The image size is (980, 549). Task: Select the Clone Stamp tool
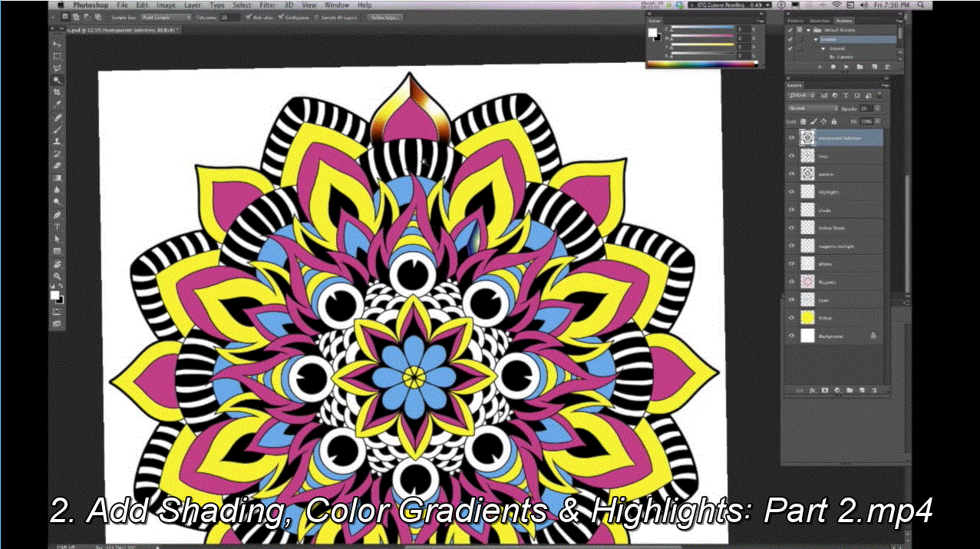click(x=57, y=141)
